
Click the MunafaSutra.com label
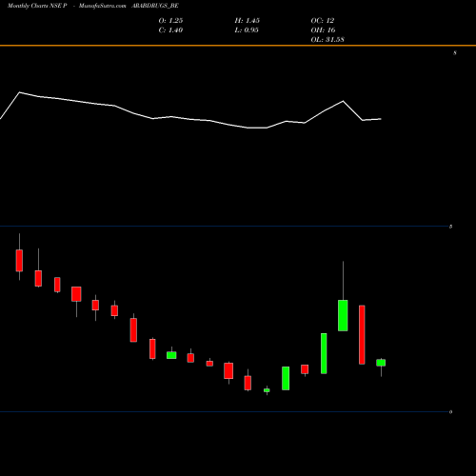(x=103, y=6)
